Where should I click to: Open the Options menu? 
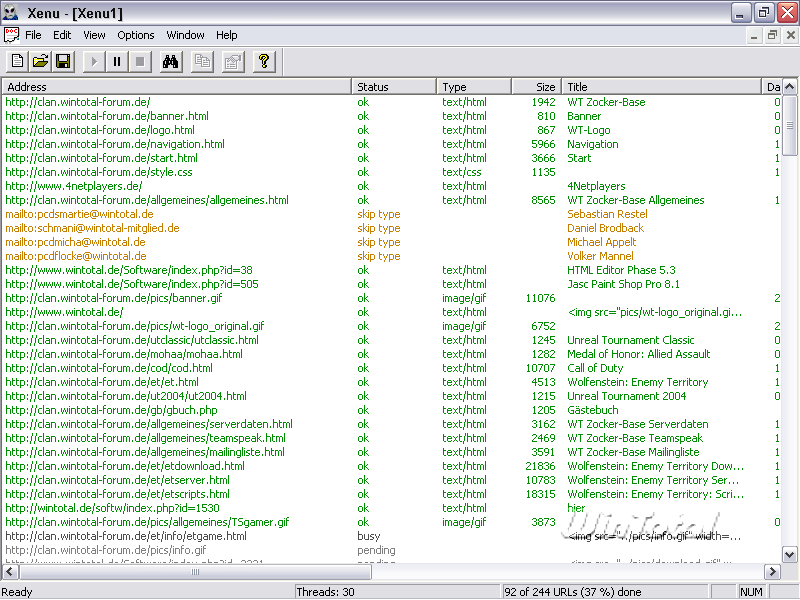tap(136, 35)
